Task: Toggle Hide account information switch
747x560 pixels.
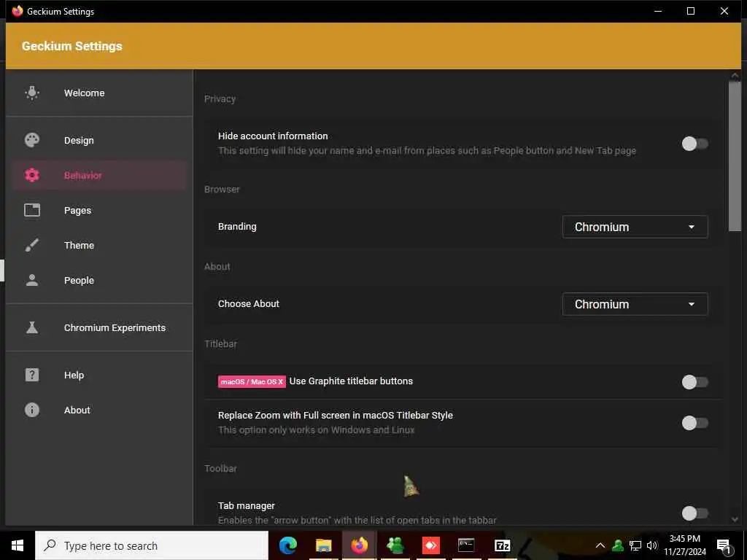Action: point(694,144)
